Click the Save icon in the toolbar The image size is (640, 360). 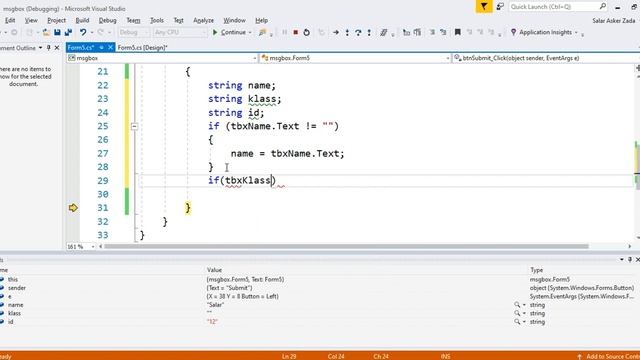tap(57, 32)
